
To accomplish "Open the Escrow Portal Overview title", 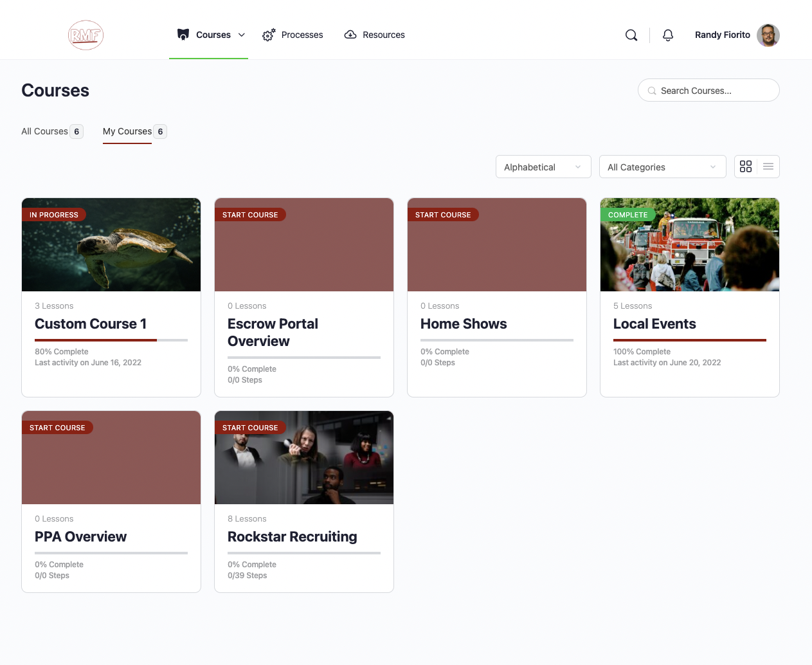I will (x=273, y=332).
